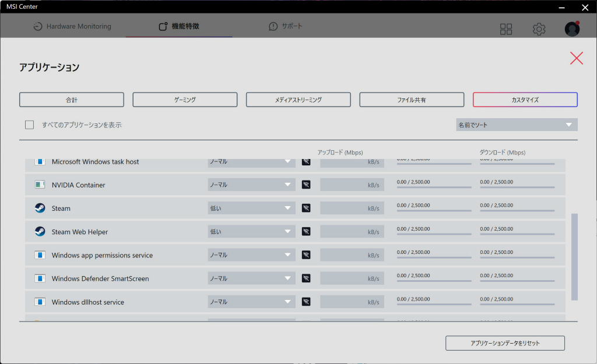This screenshot has width=597, height=364.
Task: Select Windows Defender SmartScreen row name
Action: (100, 278)
